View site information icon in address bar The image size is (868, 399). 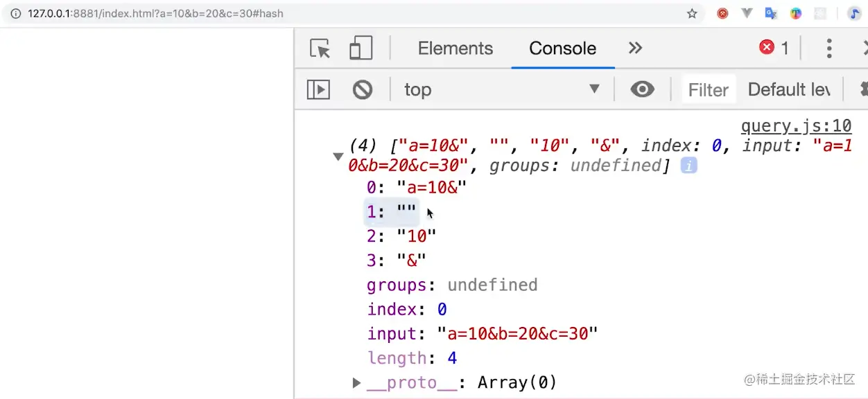[16, 13]
